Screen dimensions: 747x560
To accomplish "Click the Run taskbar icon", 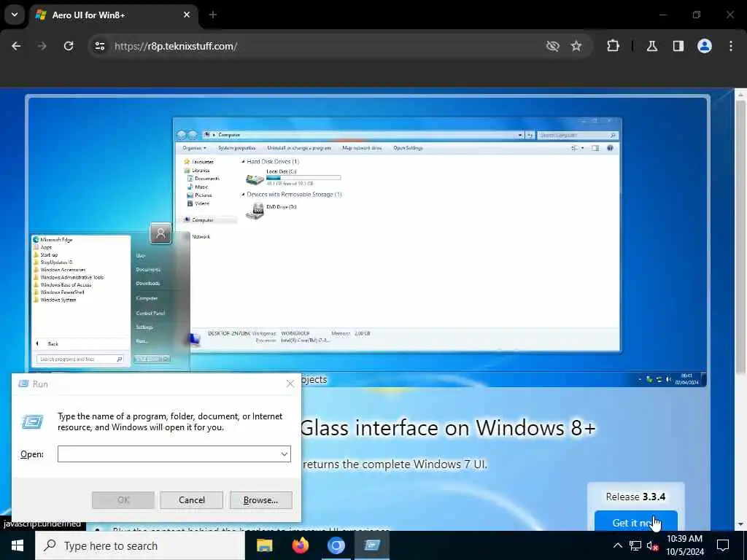I will tap(372, 545).
